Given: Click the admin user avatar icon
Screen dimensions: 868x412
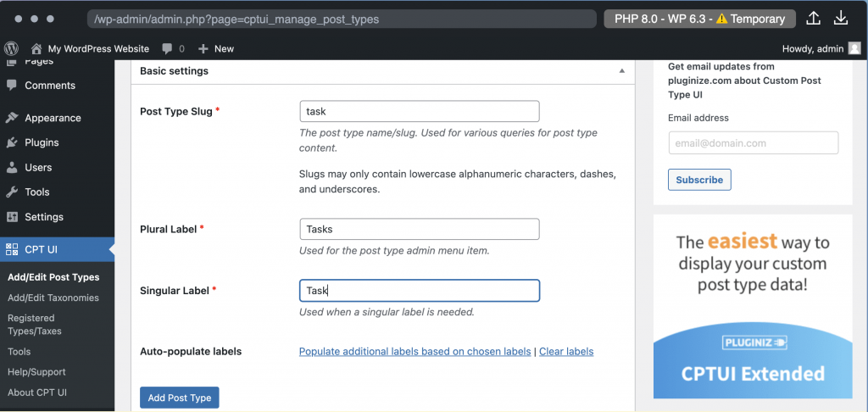Looking at the screenshot, I should 854,48.
